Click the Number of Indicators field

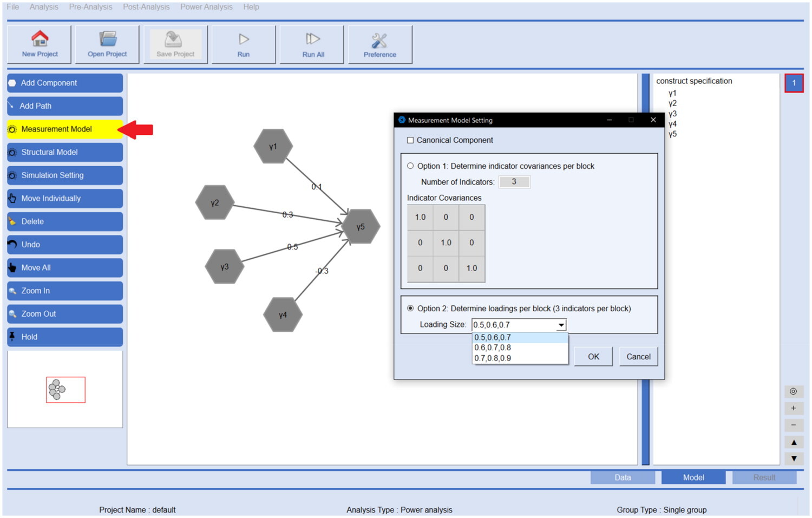(x=514, y=182)
